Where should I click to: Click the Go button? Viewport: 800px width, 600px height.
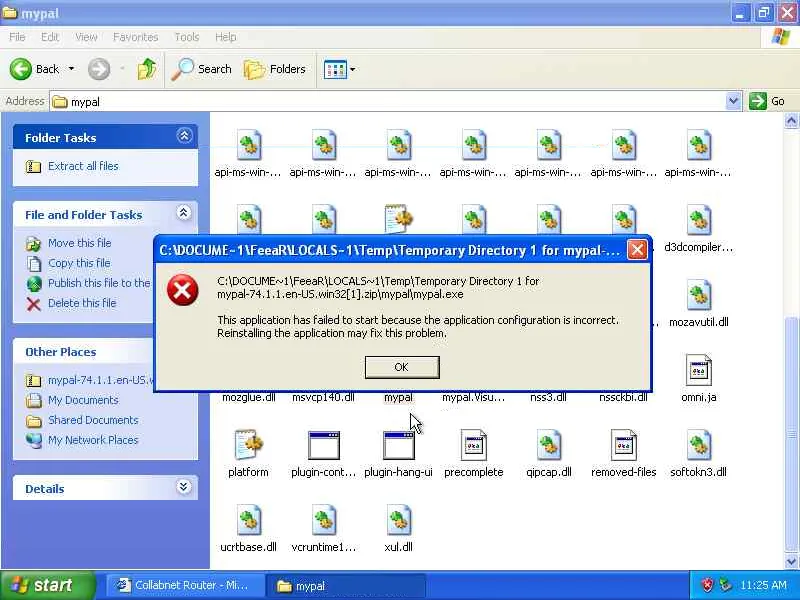pos(767,101)
